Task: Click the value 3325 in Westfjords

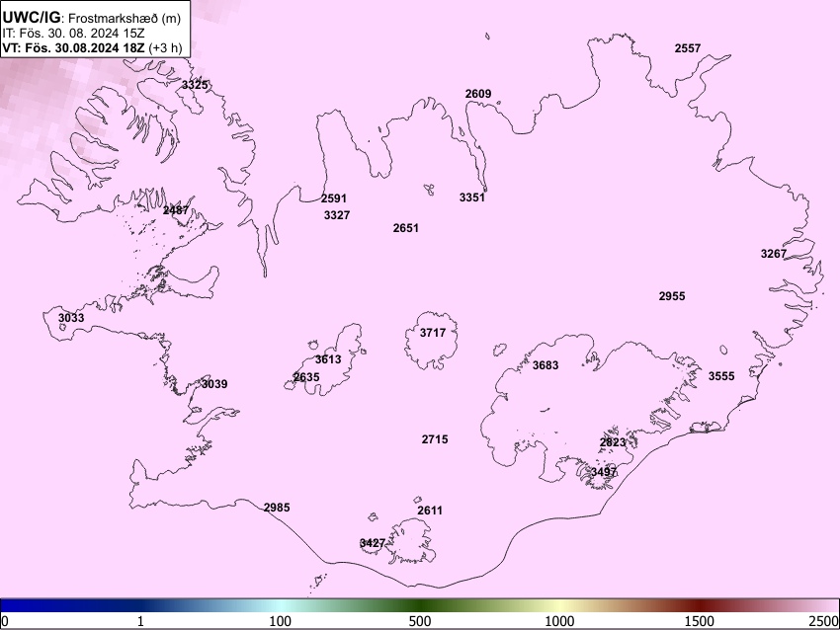Action: (x=195, y=85)
